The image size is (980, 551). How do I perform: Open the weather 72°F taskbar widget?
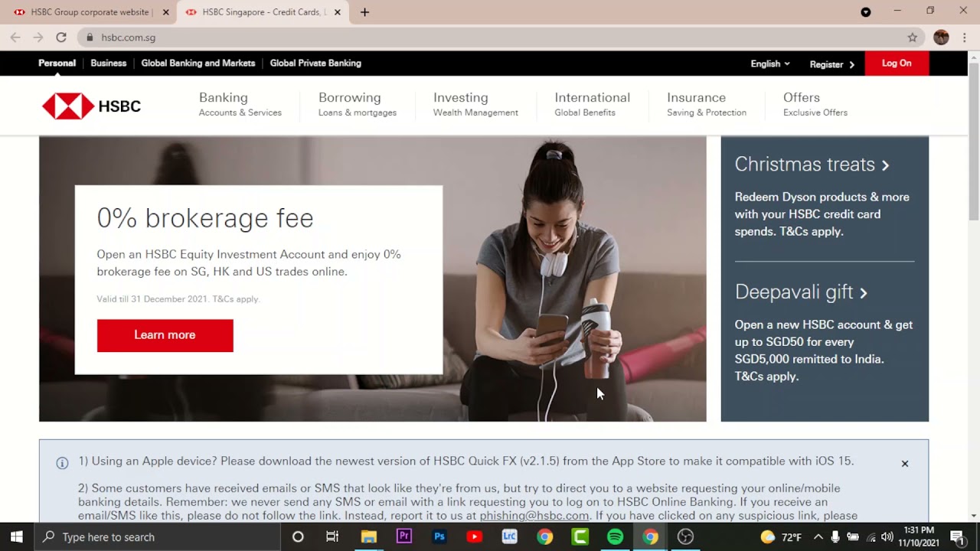click(780, 536)
